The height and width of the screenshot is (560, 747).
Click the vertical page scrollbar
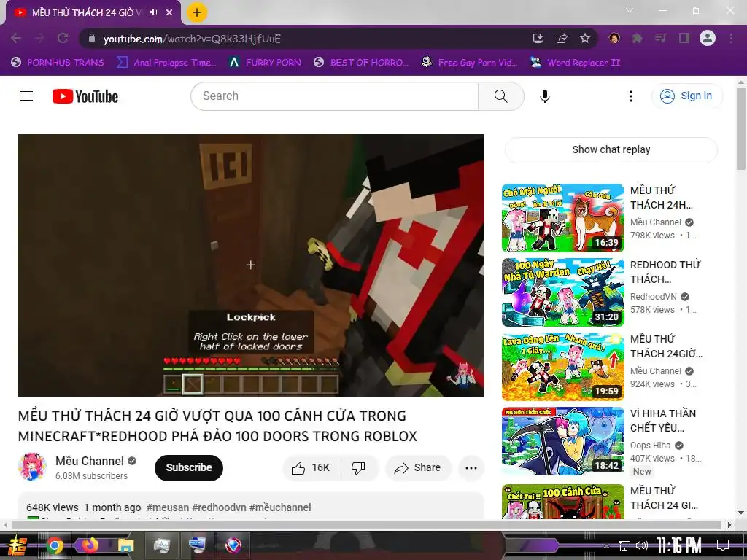tap(741, 127)
